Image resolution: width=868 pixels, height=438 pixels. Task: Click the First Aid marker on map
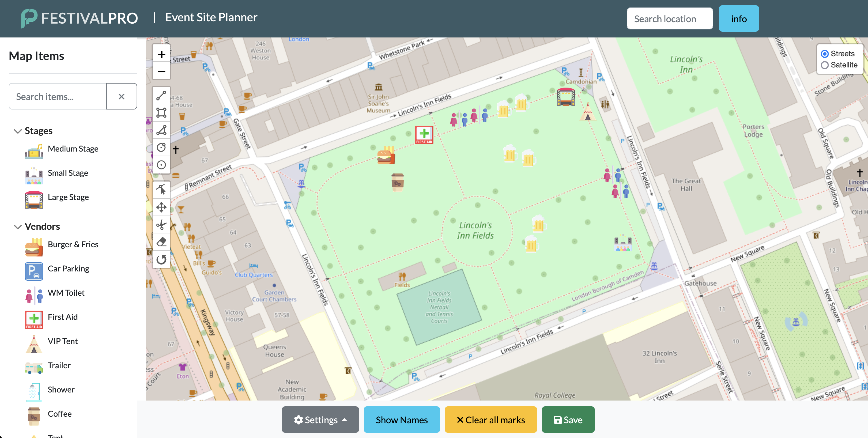click(424, 135)
